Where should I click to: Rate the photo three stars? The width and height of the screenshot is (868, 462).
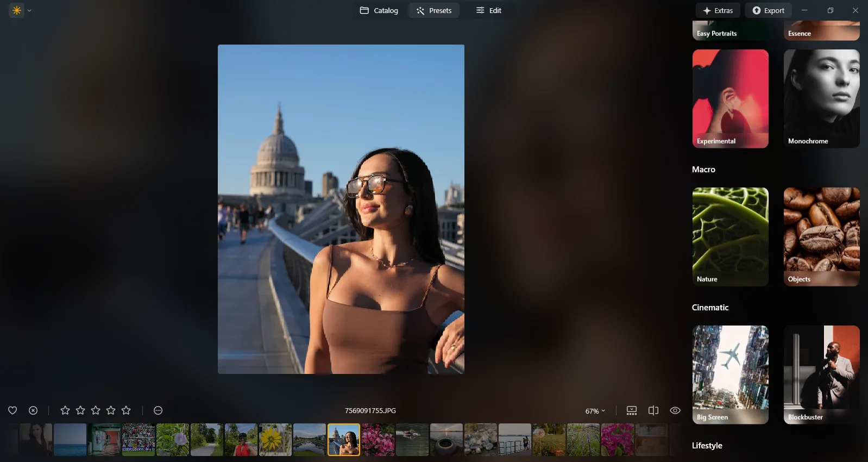pyautogui.click(x=96, y=410)
